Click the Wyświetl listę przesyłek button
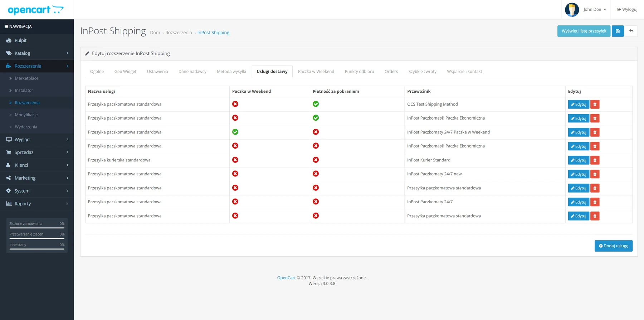The height and width of the screenshot is (320, 644). (x=584, y=31)
